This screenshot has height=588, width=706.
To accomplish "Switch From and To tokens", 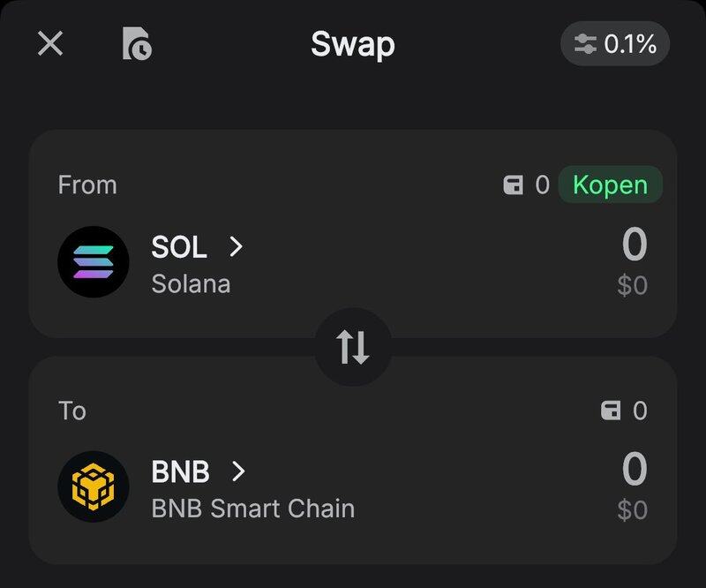I will pyautogui.click(x=353, y=347).
